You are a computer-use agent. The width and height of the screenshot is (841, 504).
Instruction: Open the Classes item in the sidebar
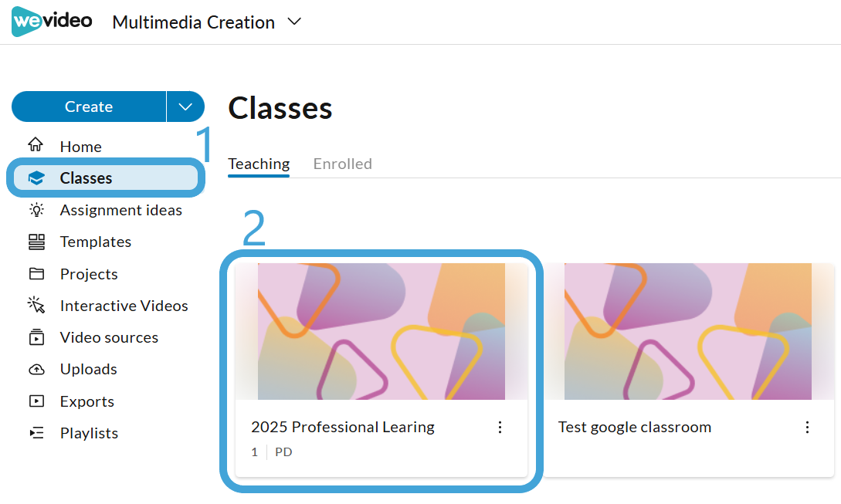click(x=106, y=178)
